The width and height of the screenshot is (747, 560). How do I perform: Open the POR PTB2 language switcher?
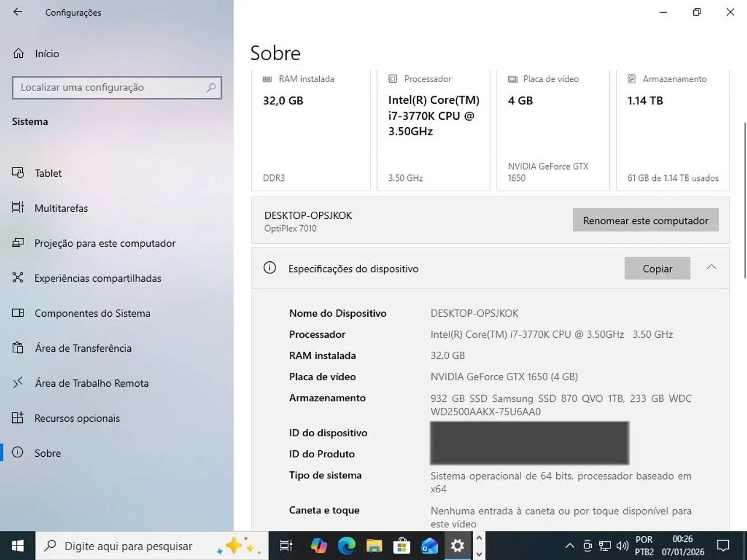[x=644, y=546]
